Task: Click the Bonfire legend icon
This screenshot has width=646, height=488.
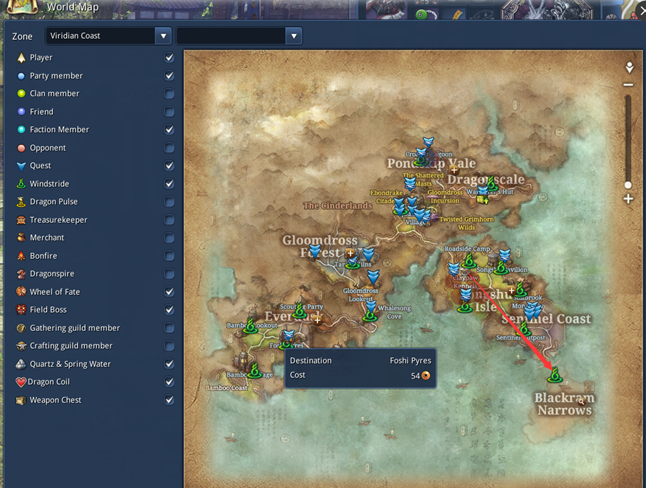Action: click(21, 256)
